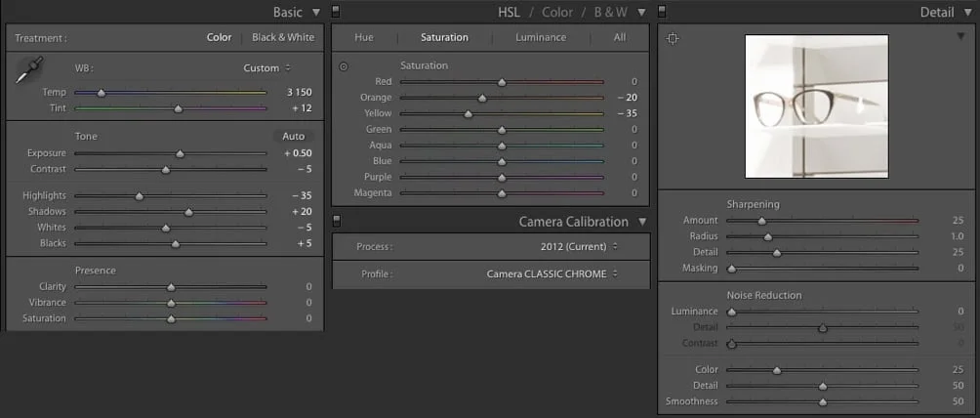Click the Detail preview target picker icon
Viewport: 980px width, 418px height.
(x=673, y=39)
